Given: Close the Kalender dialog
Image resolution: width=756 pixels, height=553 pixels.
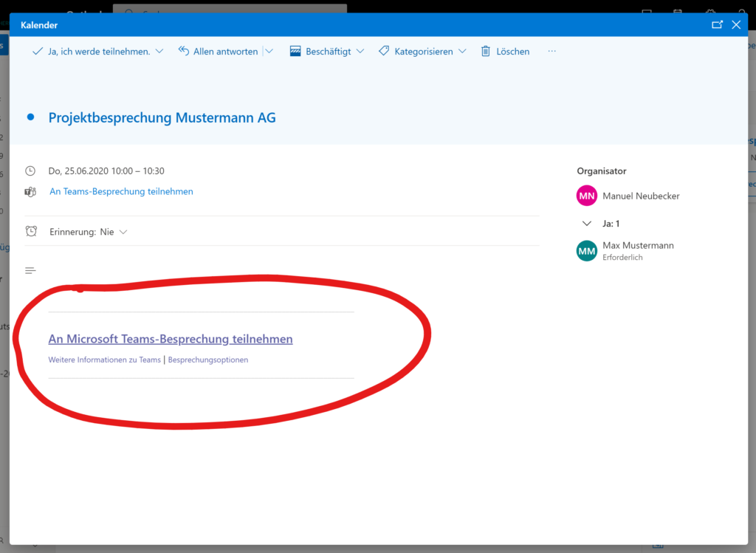Looking at the screenshot, I should tap(736, 24).
